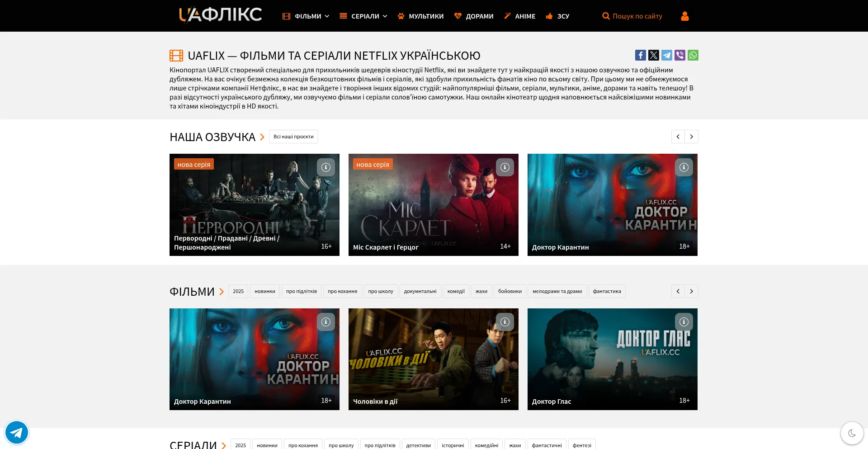Image resolution: width=868 pixels, height=449 pixels.
Task: Filter series by 2025 tag
Action: pos(241,445)
